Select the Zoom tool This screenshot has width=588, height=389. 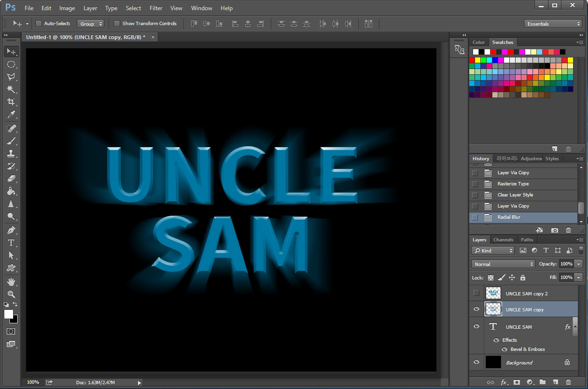tap(11, 294)
